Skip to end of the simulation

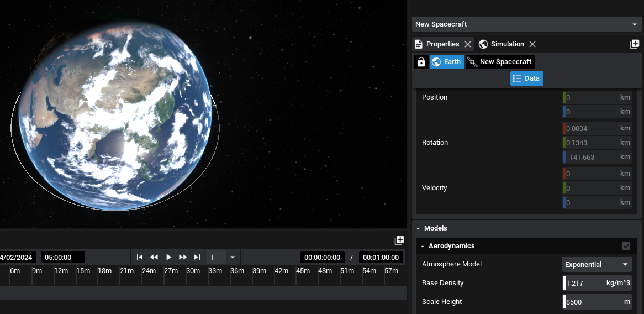click(x=197, y=257)
